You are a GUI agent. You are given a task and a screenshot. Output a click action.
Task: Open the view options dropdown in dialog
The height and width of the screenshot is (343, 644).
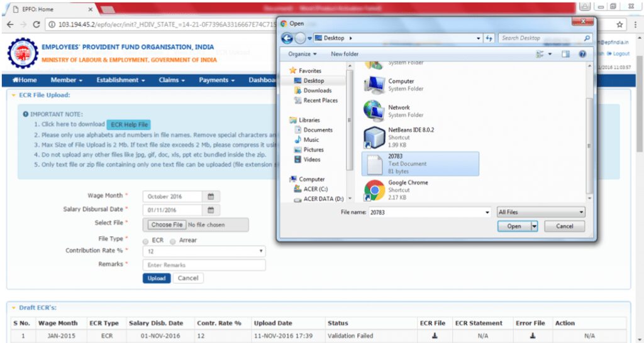pos(550,54)
